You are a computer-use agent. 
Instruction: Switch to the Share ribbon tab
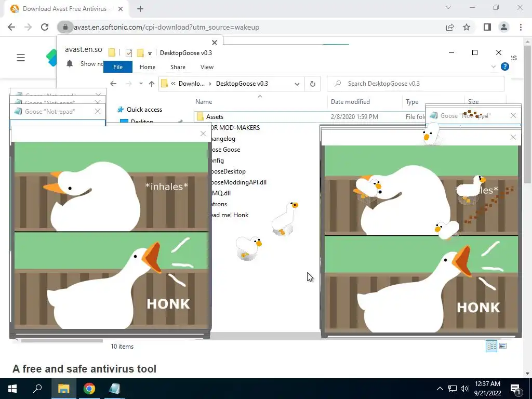click(x=178, y=67)
